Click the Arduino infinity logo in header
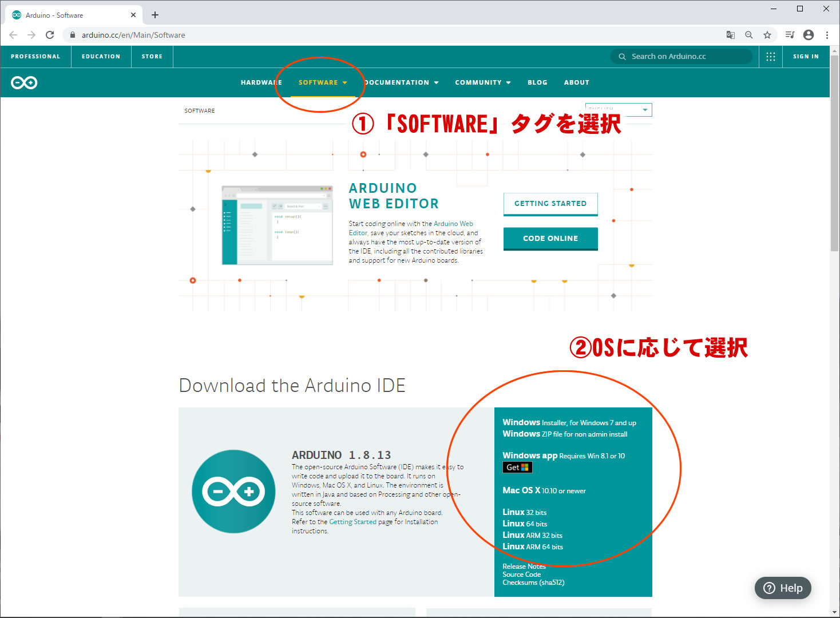 coord(24,83)
